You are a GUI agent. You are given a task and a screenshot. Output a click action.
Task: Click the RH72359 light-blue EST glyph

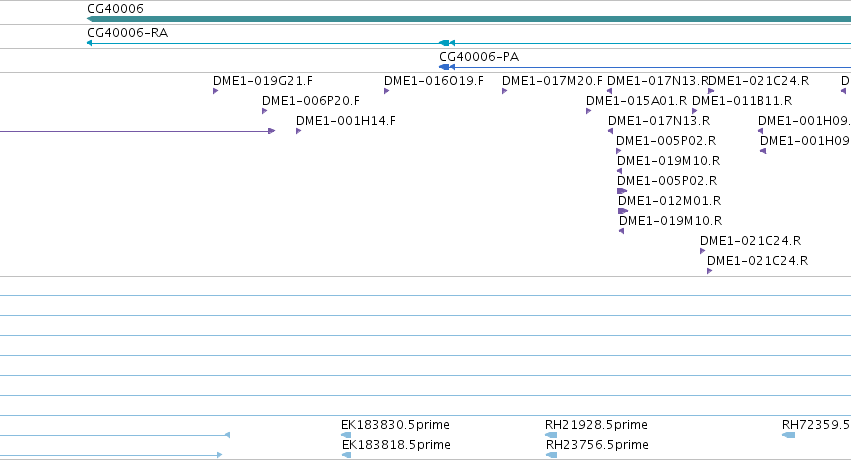click(789, 435)
